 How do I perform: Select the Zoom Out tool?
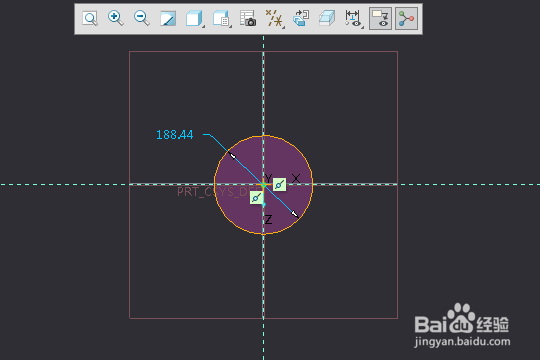[142, 18]
